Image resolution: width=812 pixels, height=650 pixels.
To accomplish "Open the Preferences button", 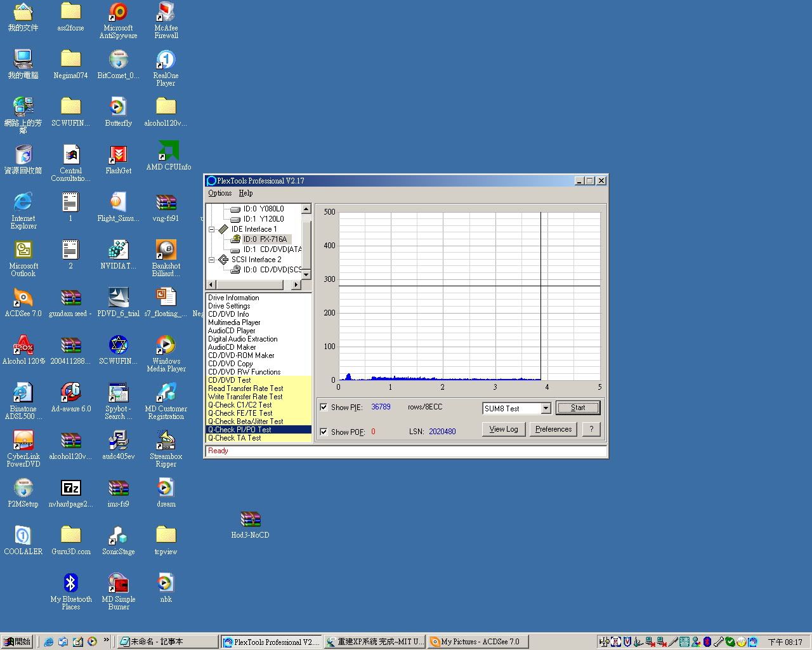I will point(553,430).
